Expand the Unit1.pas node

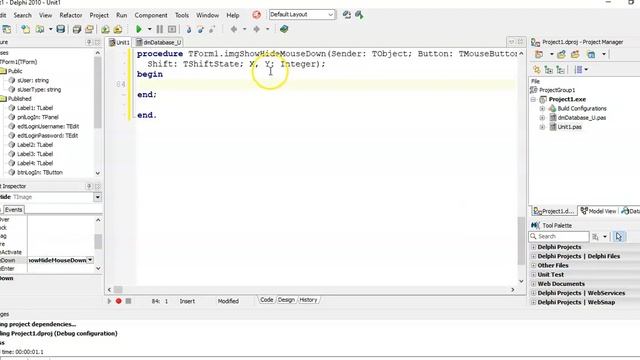(542, 127)
